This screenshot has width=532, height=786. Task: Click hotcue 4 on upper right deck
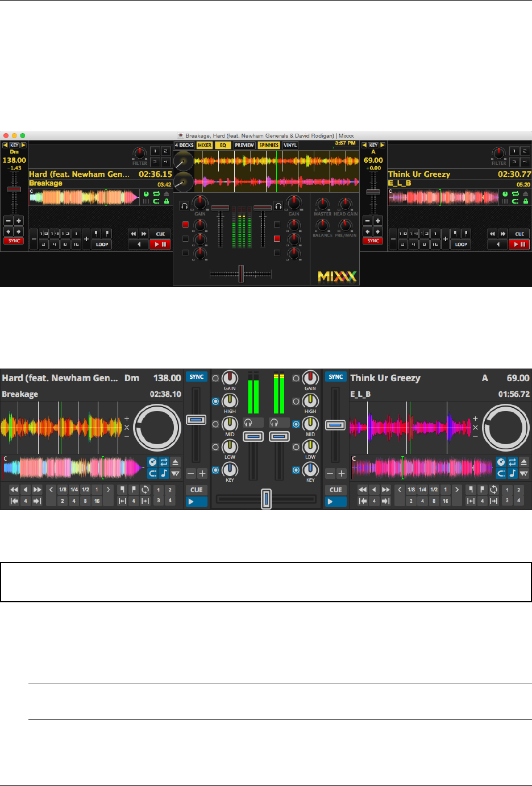(x=525, y=162)
